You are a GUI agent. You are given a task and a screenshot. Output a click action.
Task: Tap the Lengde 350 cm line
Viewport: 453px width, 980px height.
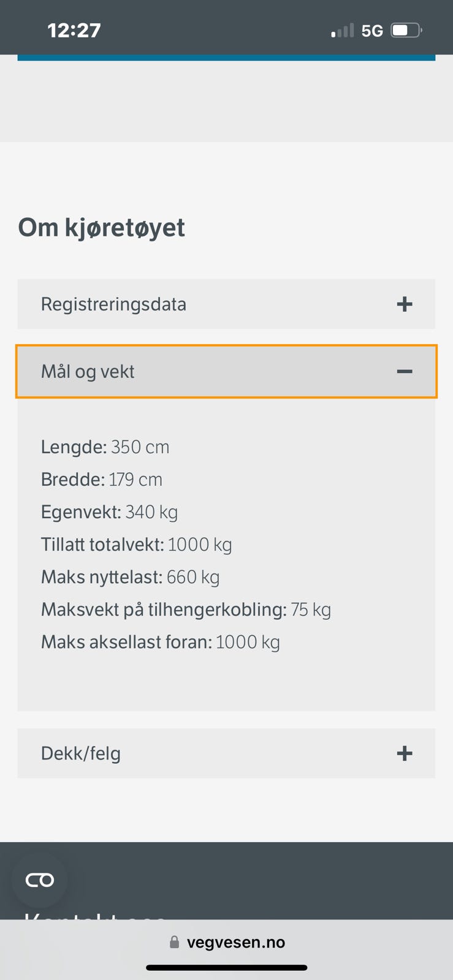point(105,447)
